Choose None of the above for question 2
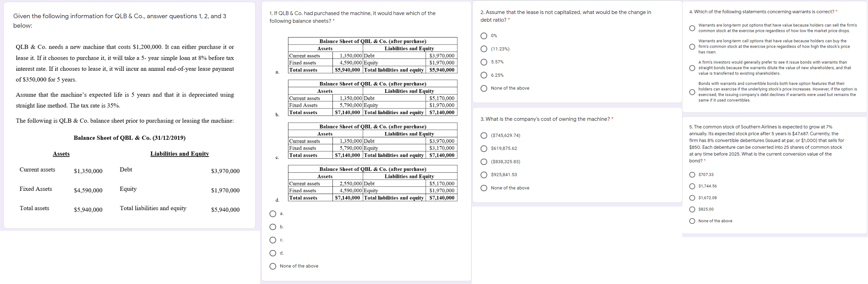This screenshot has width=868, height=284. [484, 88]
